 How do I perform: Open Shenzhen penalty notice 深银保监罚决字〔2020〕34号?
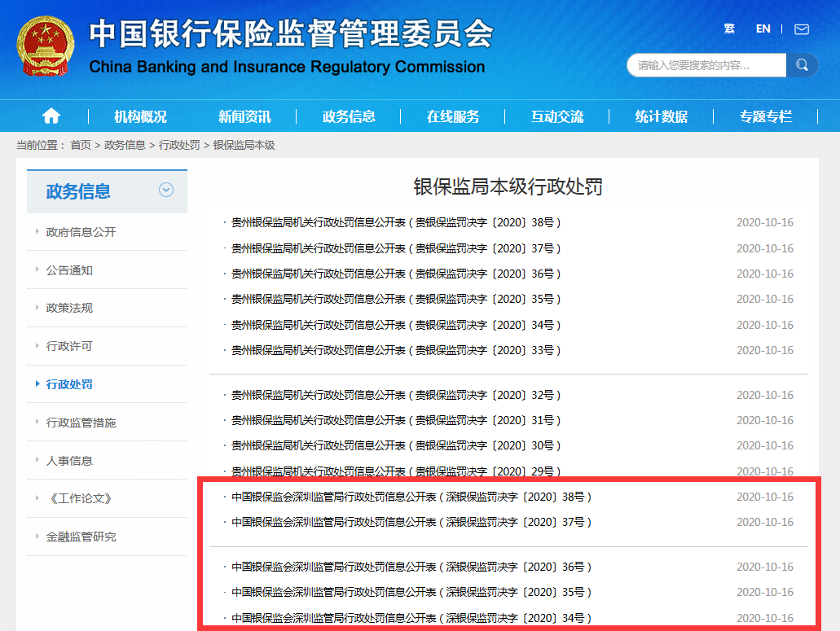pos(411,618)
